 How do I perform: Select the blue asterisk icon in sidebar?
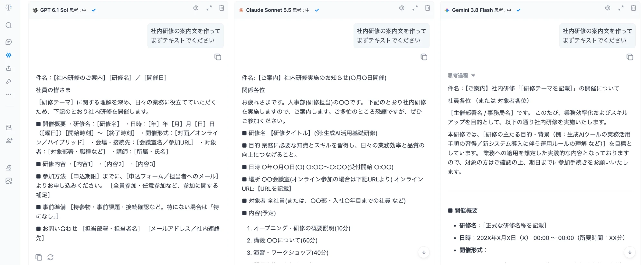[x=9, y=55]
